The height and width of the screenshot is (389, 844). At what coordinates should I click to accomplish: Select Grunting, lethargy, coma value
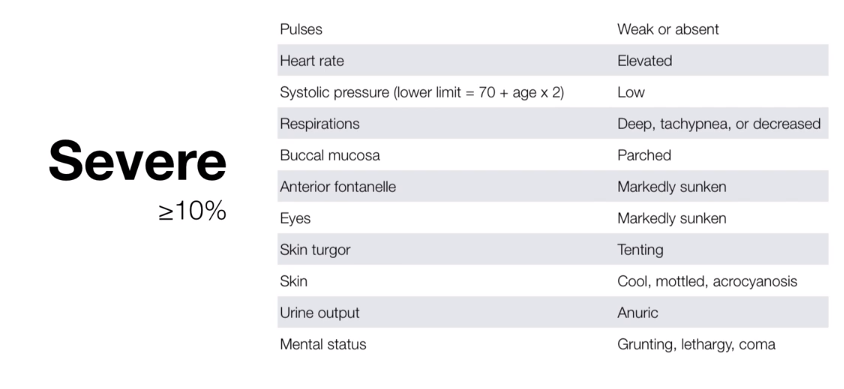(x=696, y=344)
